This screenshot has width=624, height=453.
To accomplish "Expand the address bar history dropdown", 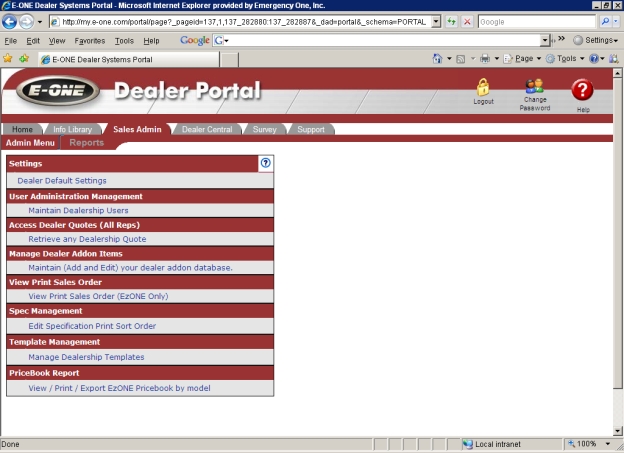I will click(x=436, y=21).
